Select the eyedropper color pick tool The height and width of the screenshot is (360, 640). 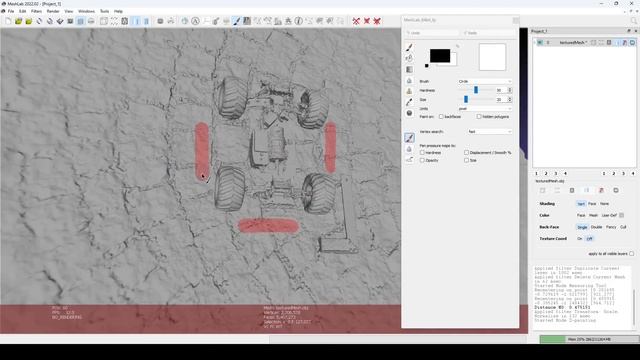point(409,102)
